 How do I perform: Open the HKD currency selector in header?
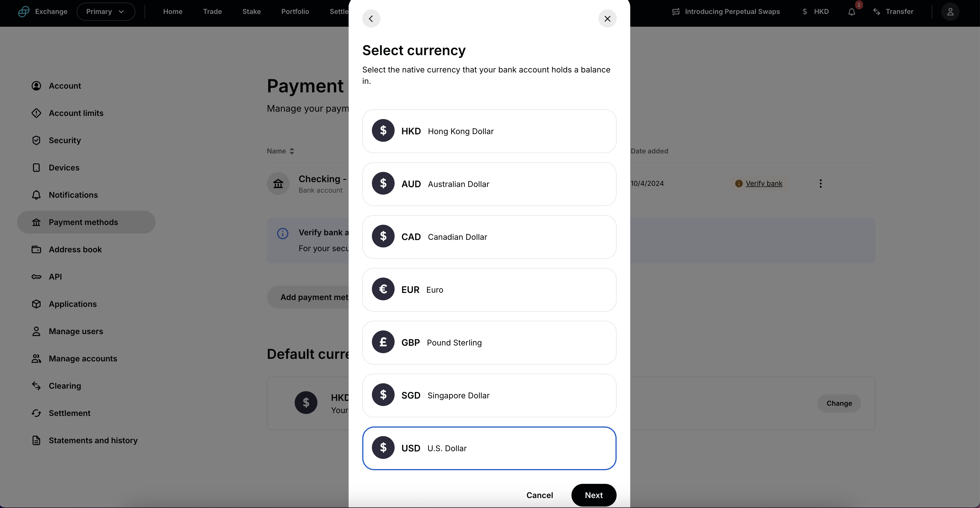pos(816,11)
